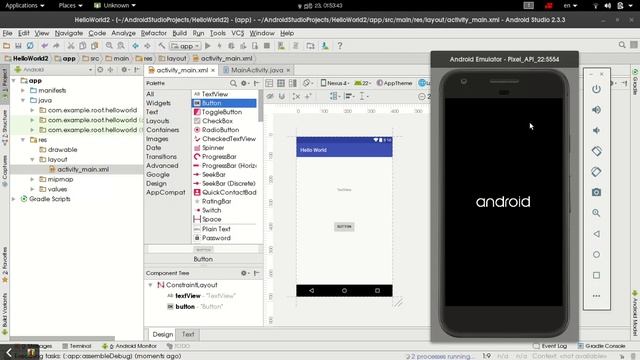Viewport: 640px width, 360px height.
Task: Click emulator zoom magnifier icon
Action: (x=596, y=213)
